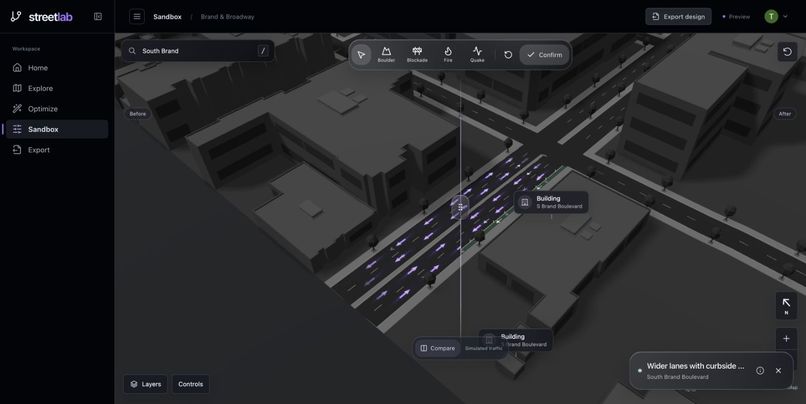Click the Workspace heading
This screenshot has height=404, width=806.
(x=26, y=49)
